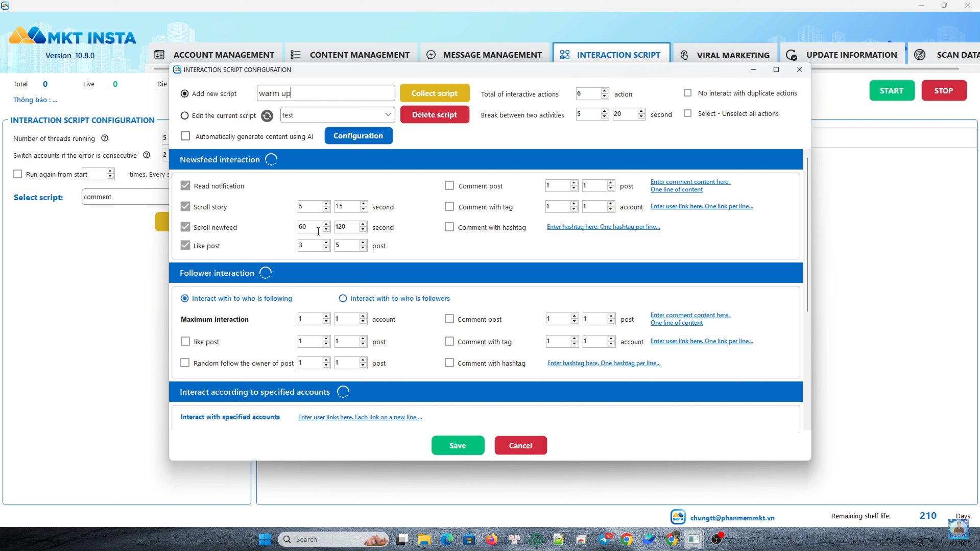Click the loading circle beside Interact according to specified accounts

coord(343,392)
